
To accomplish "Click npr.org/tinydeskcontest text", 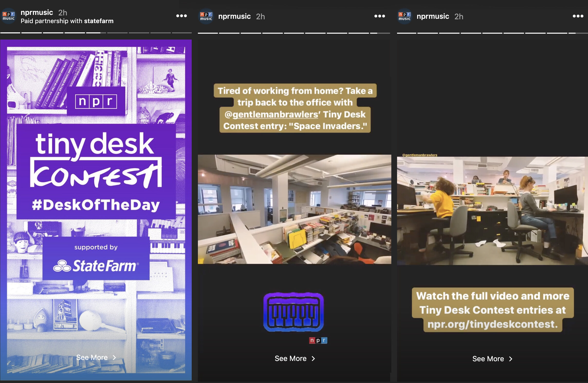I will tap(493, 324).
